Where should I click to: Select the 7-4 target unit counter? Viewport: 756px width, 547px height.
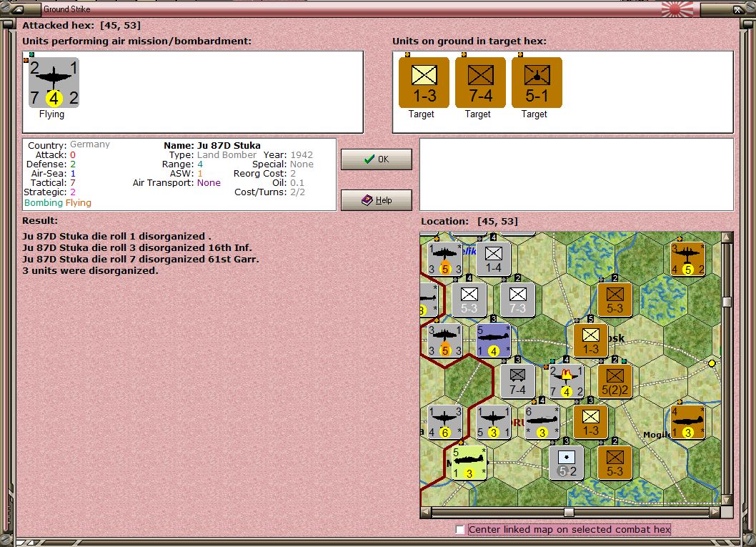click(480, 82)
